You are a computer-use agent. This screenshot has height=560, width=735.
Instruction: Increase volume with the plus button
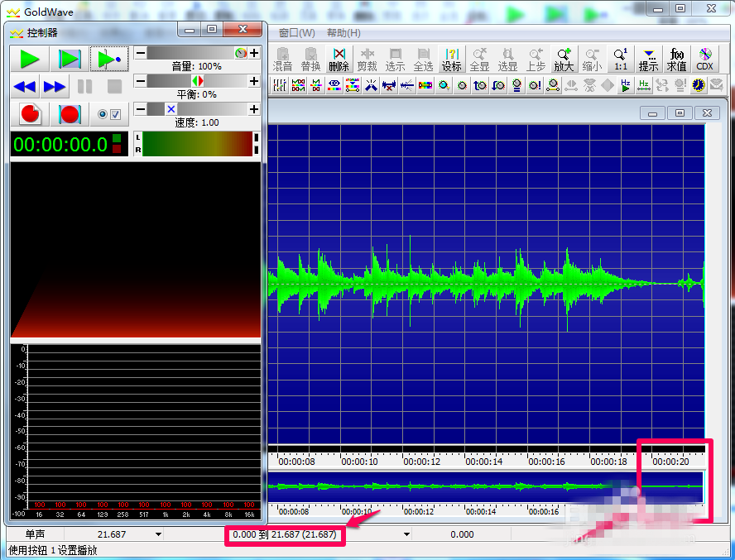tap(254, 53)
